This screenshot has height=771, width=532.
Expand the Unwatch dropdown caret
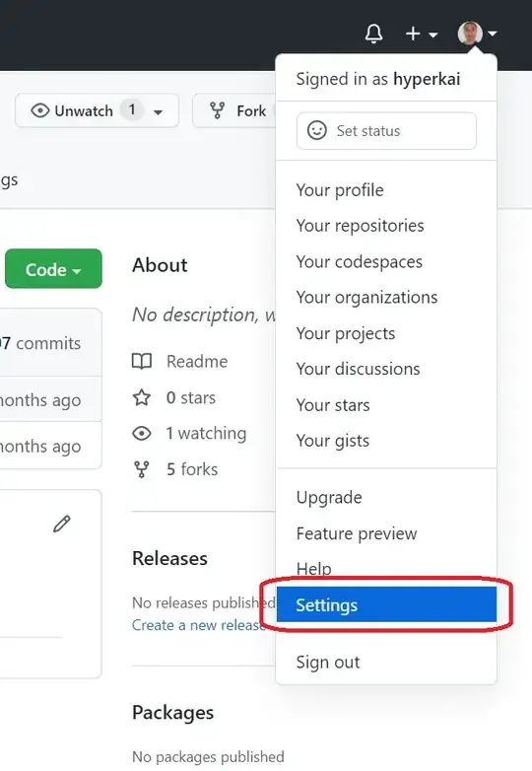[x=158, y=112]
